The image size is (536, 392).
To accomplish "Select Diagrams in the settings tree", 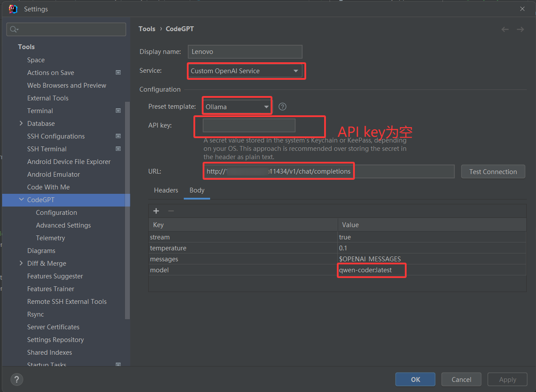I will 41,250.
